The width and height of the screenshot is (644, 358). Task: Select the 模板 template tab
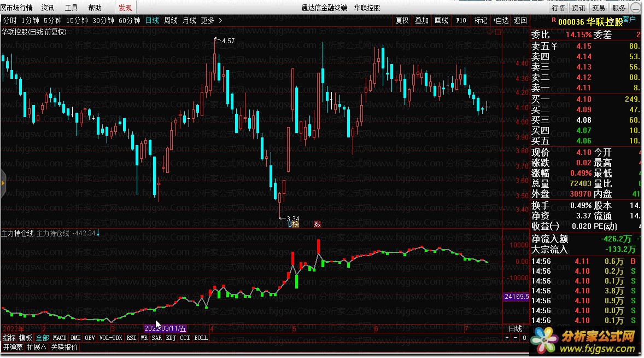[26, 338]
